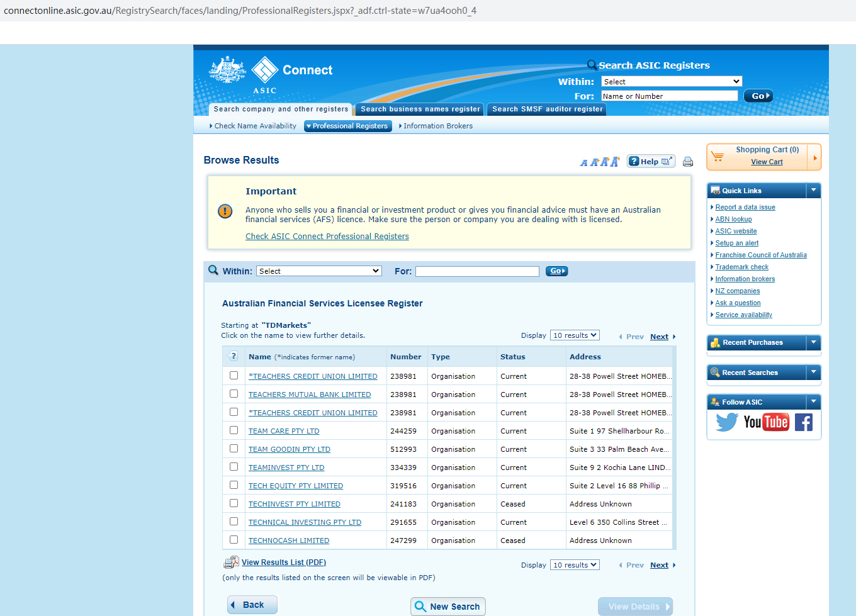
Task: Click the Back button
Action: pos(252,605)
